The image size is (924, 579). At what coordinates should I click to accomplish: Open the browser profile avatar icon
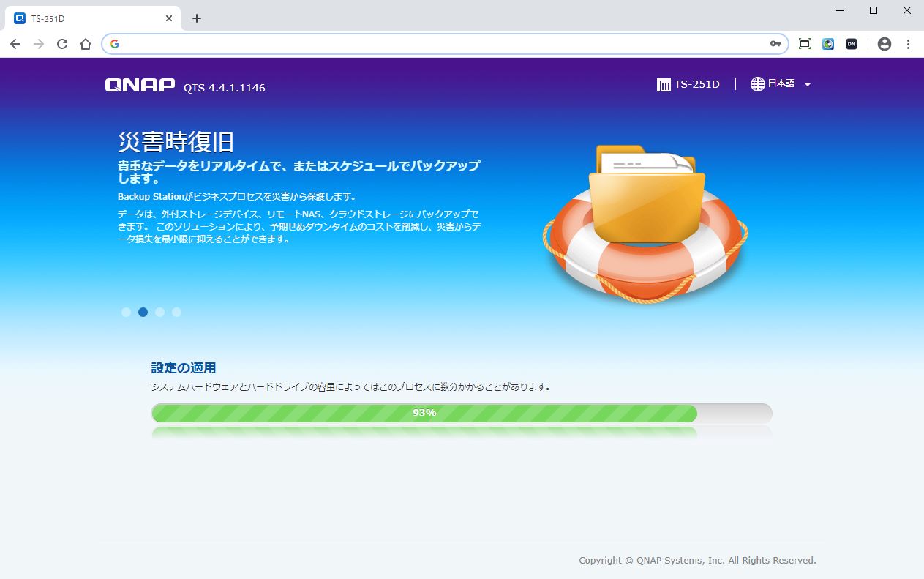pos(884,44)
